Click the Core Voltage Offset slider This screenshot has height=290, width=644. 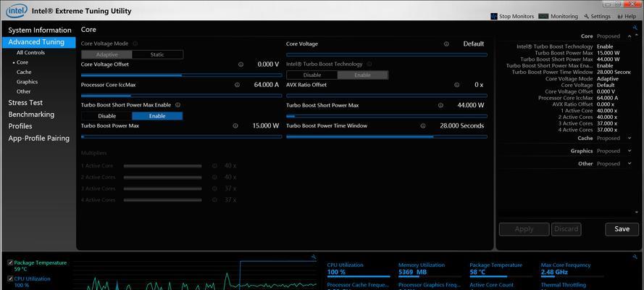point(182,75)
